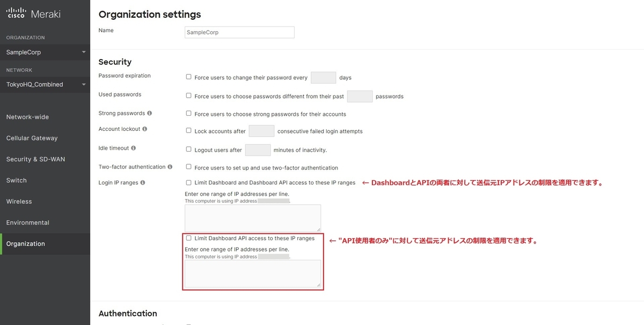
Task: Click info icon next to Strong passwords
Action: pyautogui.click(x=149, y=113)
